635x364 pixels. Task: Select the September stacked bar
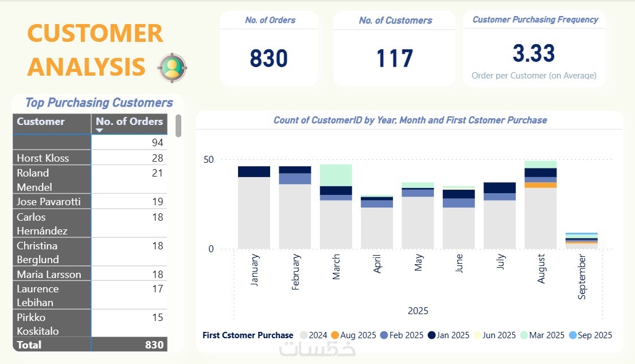coord(582,241)
